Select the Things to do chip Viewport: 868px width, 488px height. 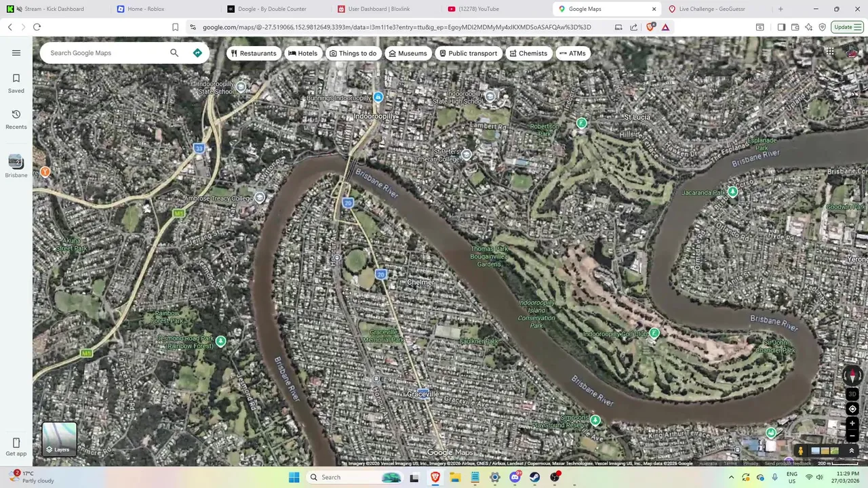click(353, 54)
